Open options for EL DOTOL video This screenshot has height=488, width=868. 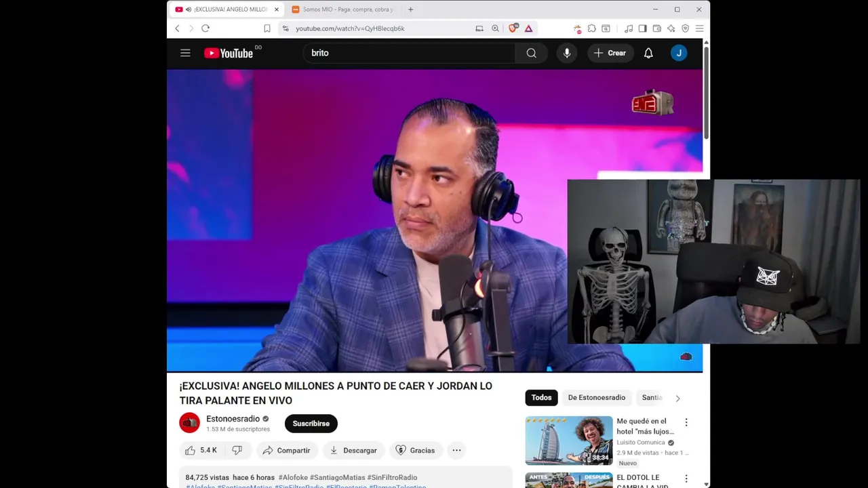[686, 479]
